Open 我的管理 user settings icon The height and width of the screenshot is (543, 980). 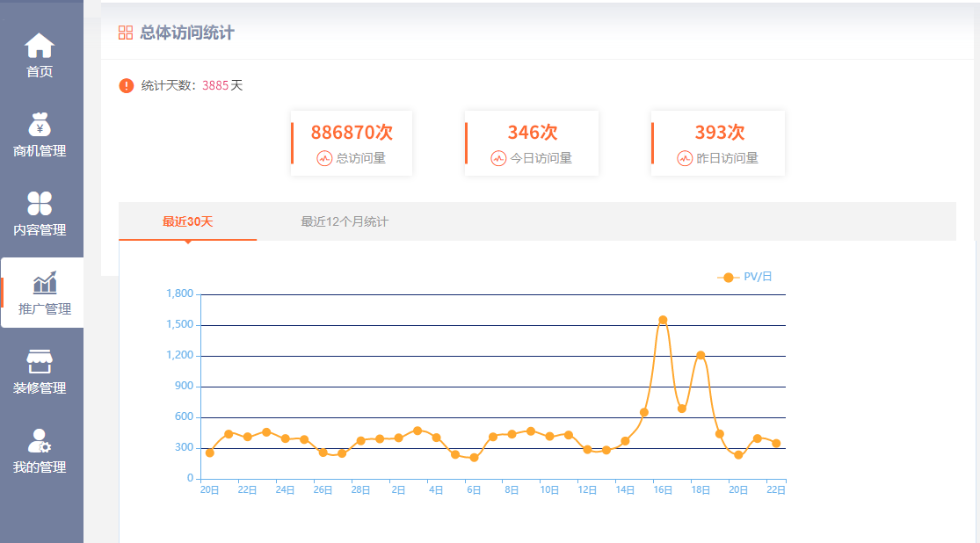(x=40, y=441)
